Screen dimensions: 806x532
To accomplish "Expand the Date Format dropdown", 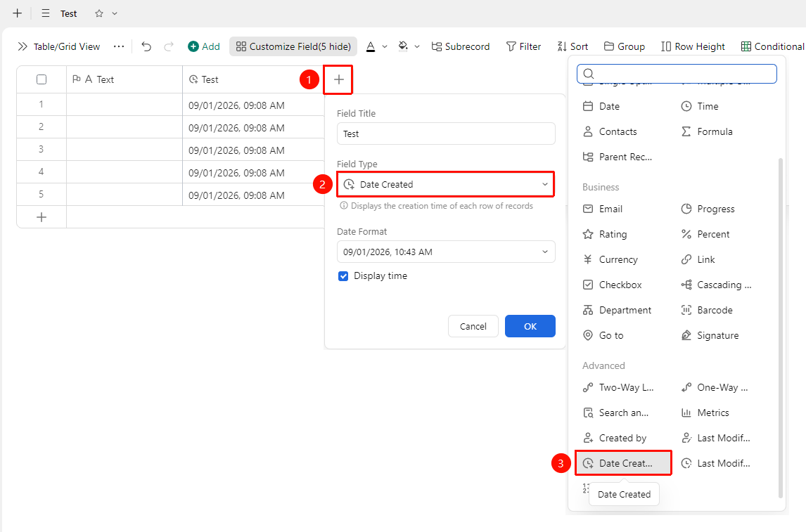I will click(446, 252).
